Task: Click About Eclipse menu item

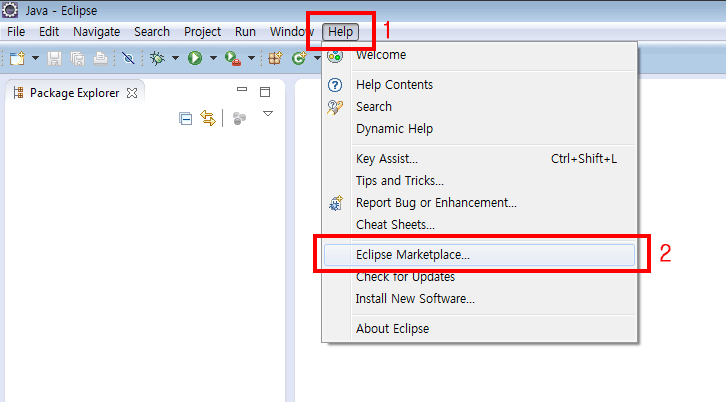Action: click(x=392, y=328)
